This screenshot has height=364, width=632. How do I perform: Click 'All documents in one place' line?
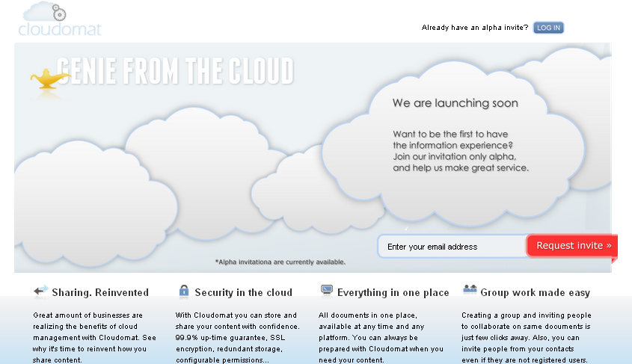point(368,315)
